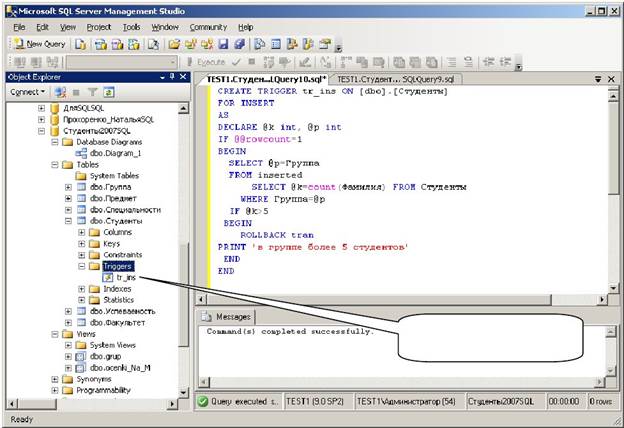Open the Tools menu

pos(131,27)
